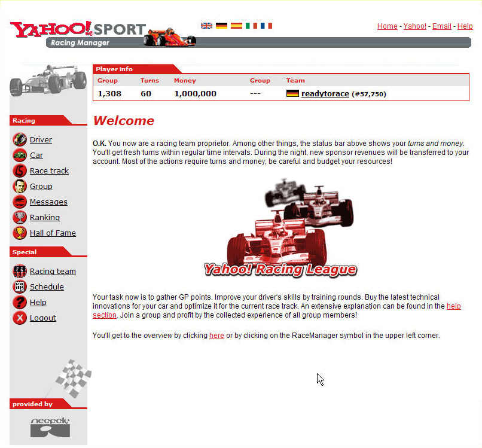The height and width of the screenshot is (448, 482).
Task: Select the Logout link
Action: [x=43, y=318]
